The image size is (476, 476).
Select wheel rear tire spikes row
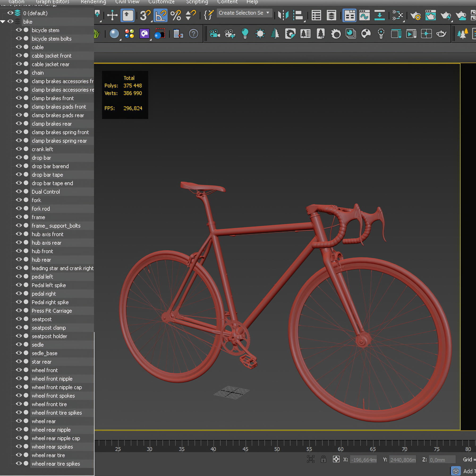[62, 464]
